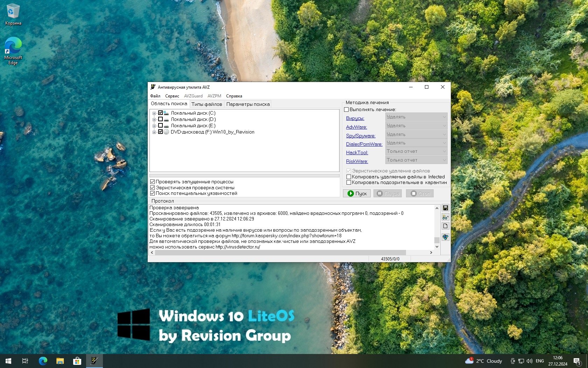Click the globe arrows icon beside the protocol
588x368 pixels.
pyautogui.click(x=445, y=237)
